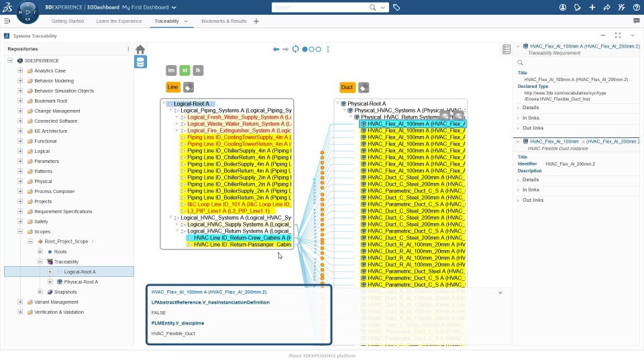Viewport: 644px width, 362px height.
Task: Select the I&C Loop Line ID_101 A row
Action: click(x=235, y=204)
